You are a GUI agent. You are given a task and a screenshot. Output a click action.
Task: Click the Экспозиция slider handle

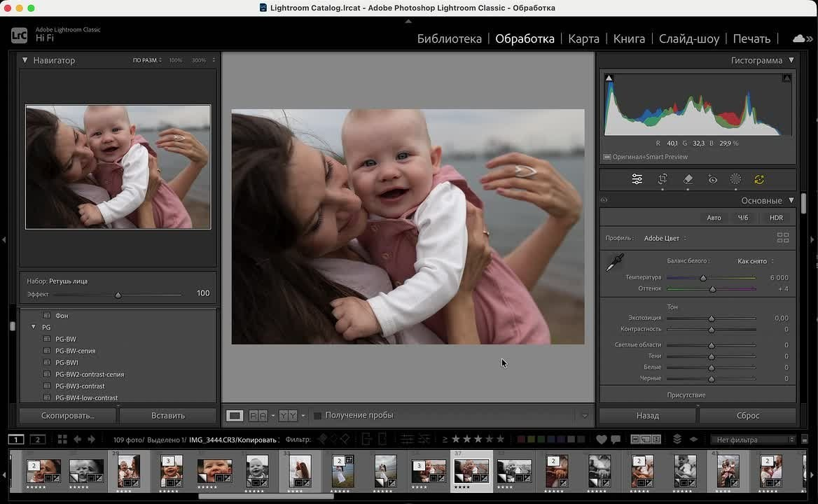pyautogui.click(x=712, y=318)
